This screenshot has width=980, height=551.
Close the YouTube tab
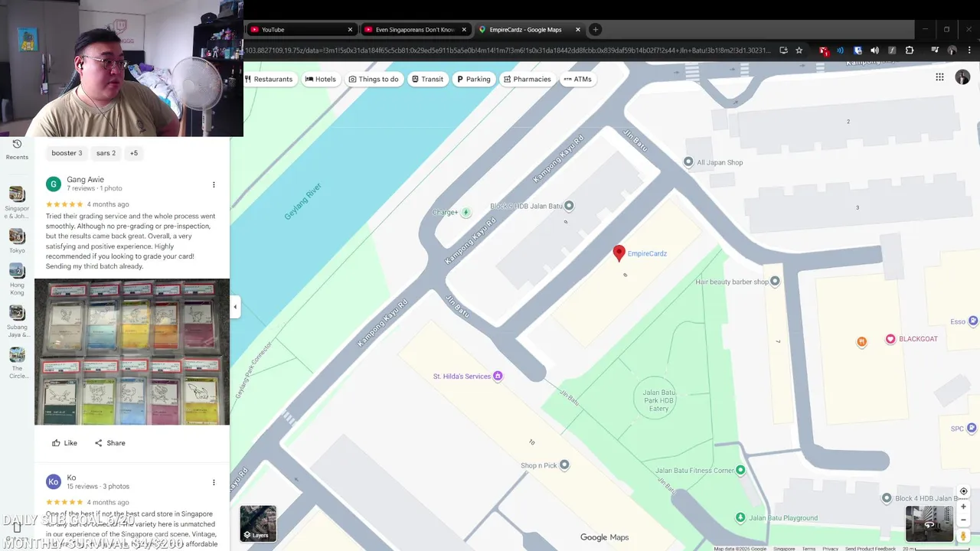350,30
